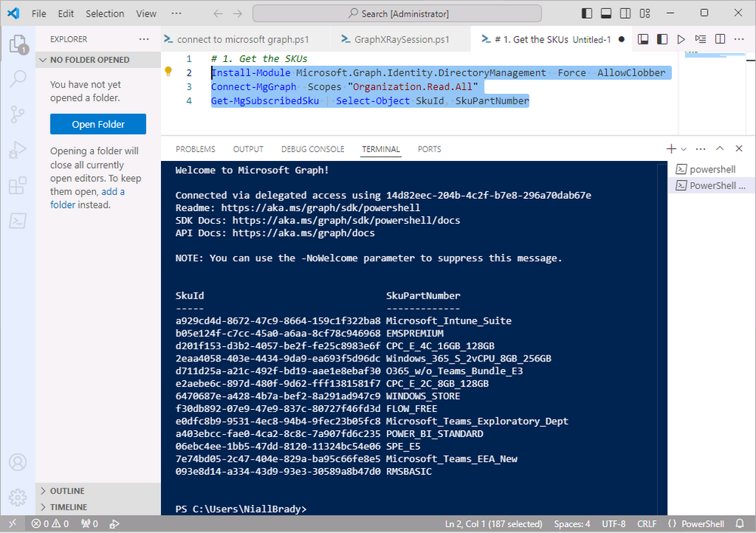This screenshot has height=533, width=756.
Task: Change indentation Spaces: 4 setting
Action: (572, 523)
